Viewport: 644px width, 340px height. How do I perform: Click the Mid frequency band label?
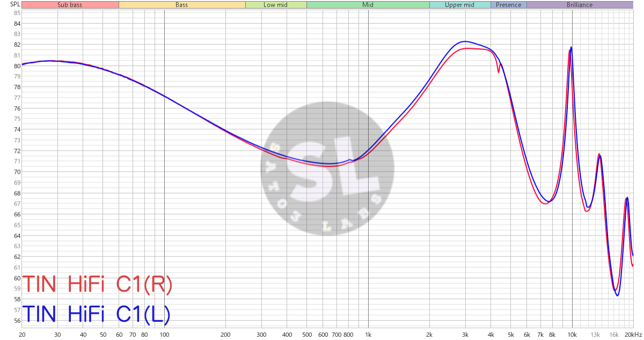click(x=368, y=5)
